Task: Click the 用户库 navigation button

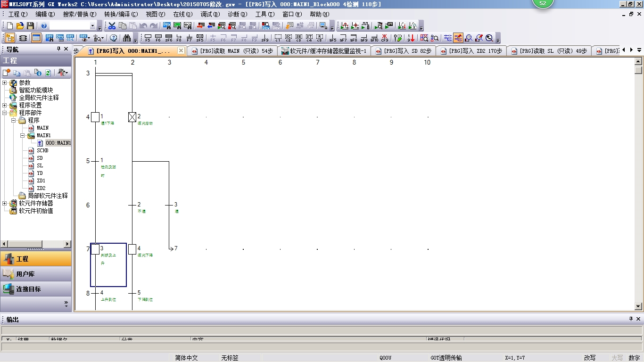Action: point(36,274)
